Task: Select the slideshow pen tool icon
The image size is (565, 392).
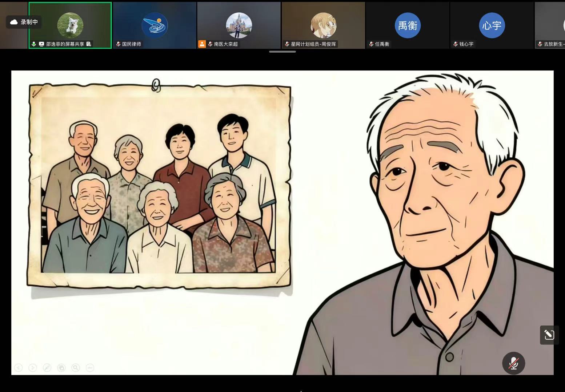Action: pyautogui.click(x=47, y=368)
